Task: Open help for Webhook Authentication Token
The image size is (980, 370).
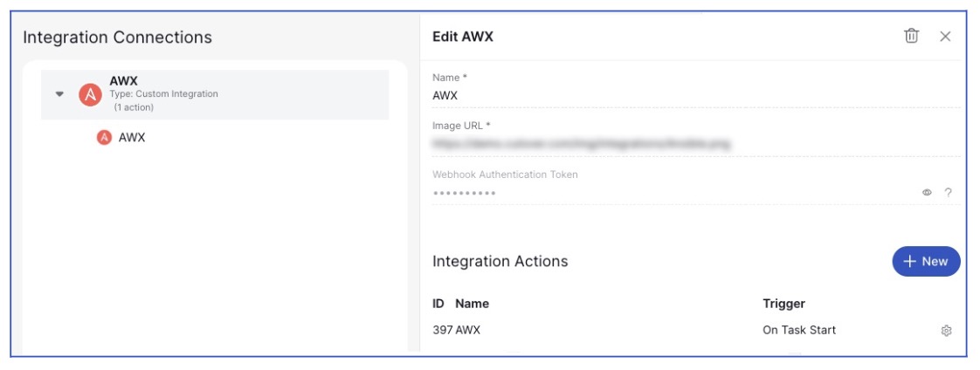Action: (949, 193)
